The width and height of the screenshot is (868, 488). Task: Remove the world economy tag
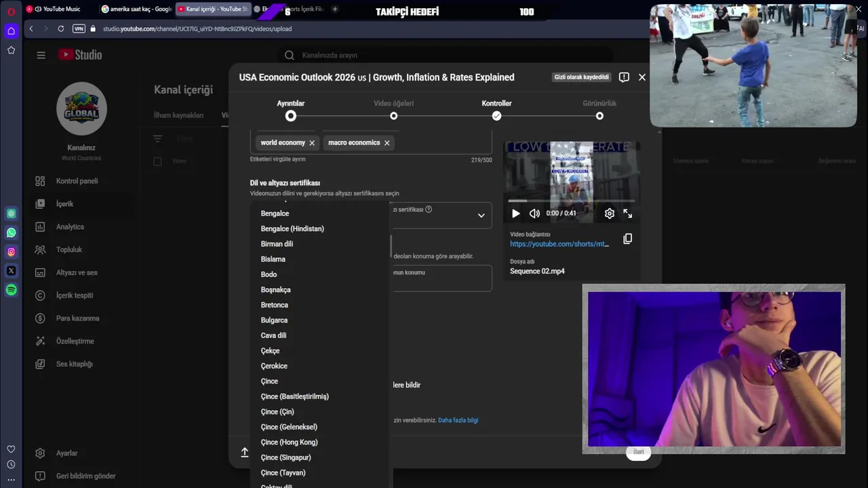pos(312,143)
